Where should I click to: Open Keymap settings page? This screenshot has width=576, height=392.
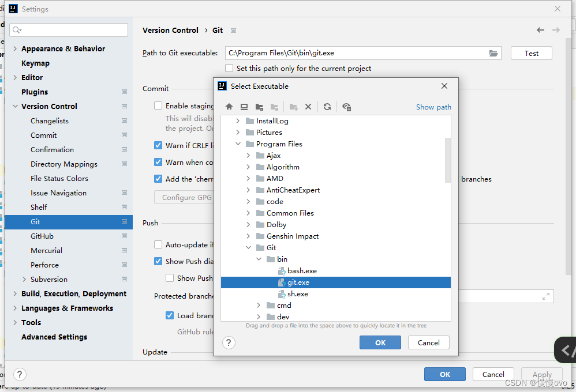[x=35, y=63]
